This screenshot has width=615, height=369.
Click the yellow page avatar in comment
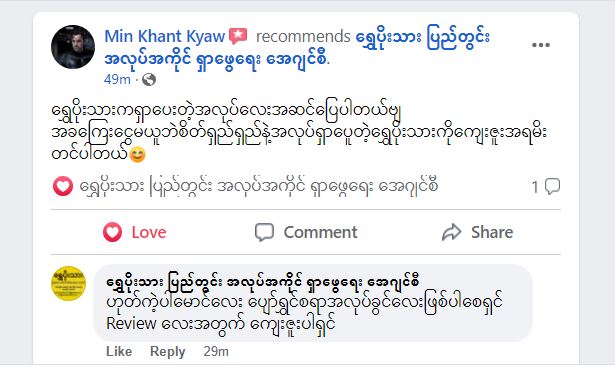(69, 283)
